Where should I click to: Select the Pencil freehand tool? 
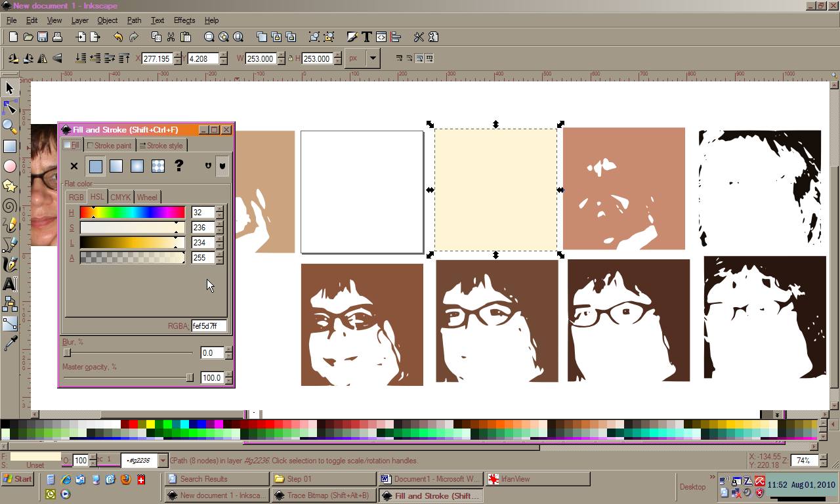[9, 225]
